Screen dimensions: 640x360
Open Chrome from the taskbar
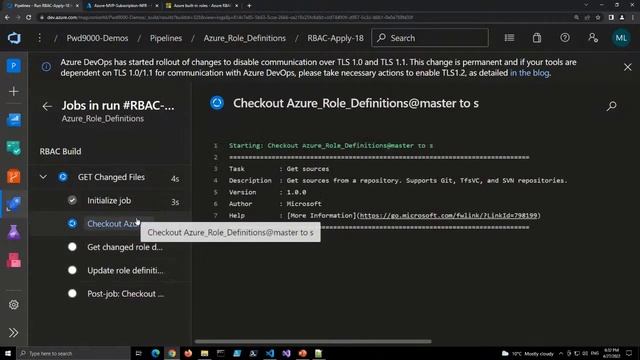click(x=172, y=353)
